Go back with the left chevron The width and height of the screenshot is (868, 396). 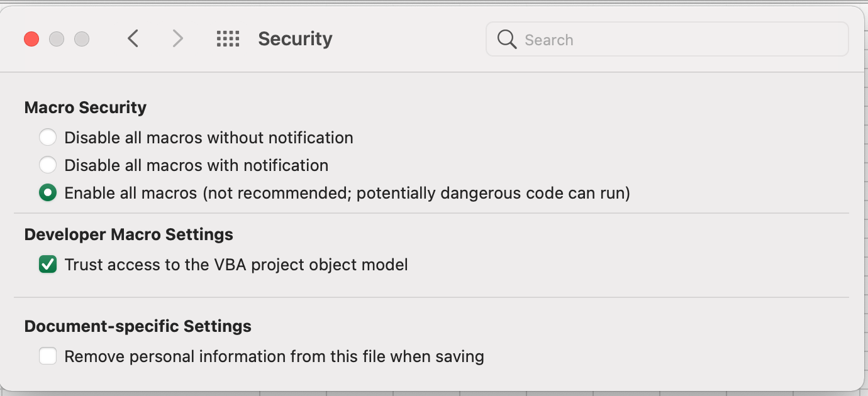(133, 39)
